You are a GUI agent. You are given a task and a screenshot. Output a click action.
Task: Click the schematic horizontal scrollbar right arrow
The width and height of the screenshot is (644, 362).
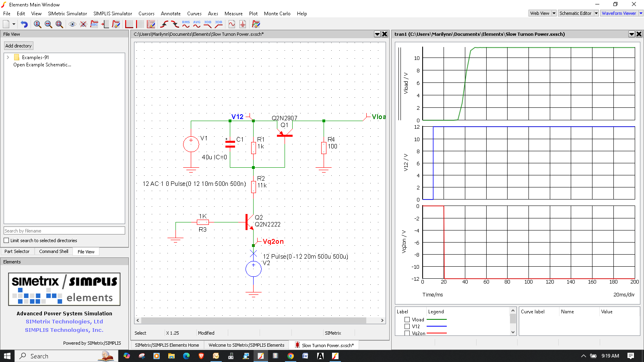pyautogui.click(x=382, y=321)
